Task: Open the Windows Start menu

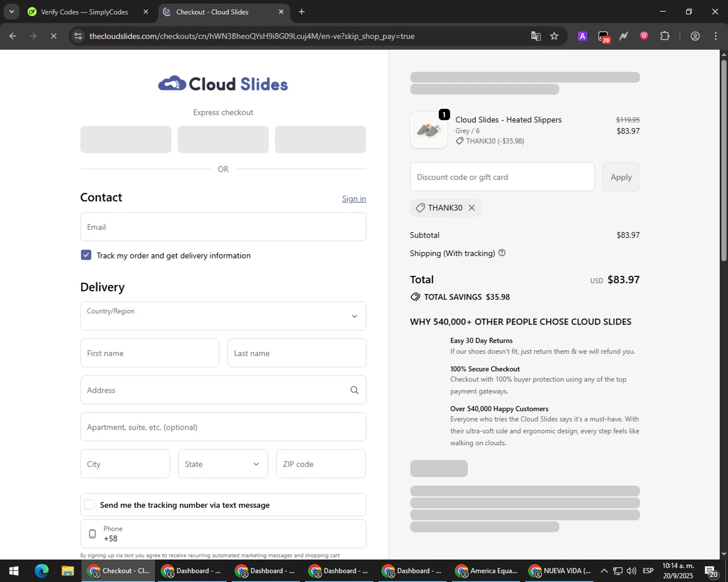Action: pyautogui.click(x=14, y=571)
